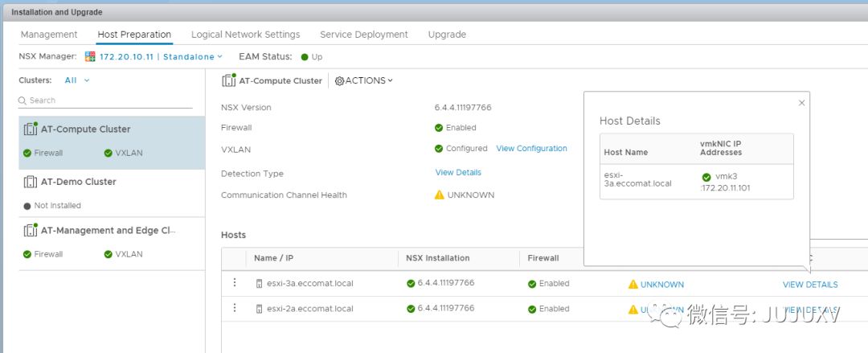This screenshot has height=353, width=868.
Task: Open the Upgrade tab
Action: [x=447, y=35]
